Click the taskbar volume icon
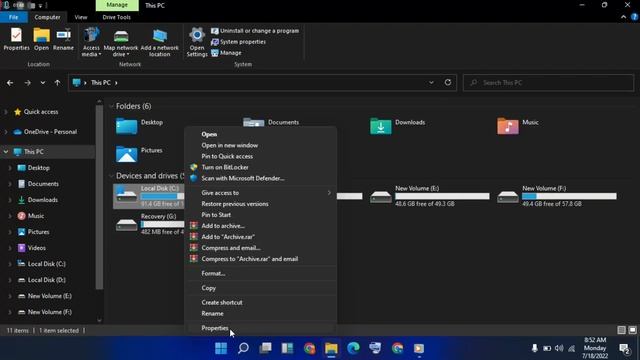The image size is (640, 360). click(559, 348)
